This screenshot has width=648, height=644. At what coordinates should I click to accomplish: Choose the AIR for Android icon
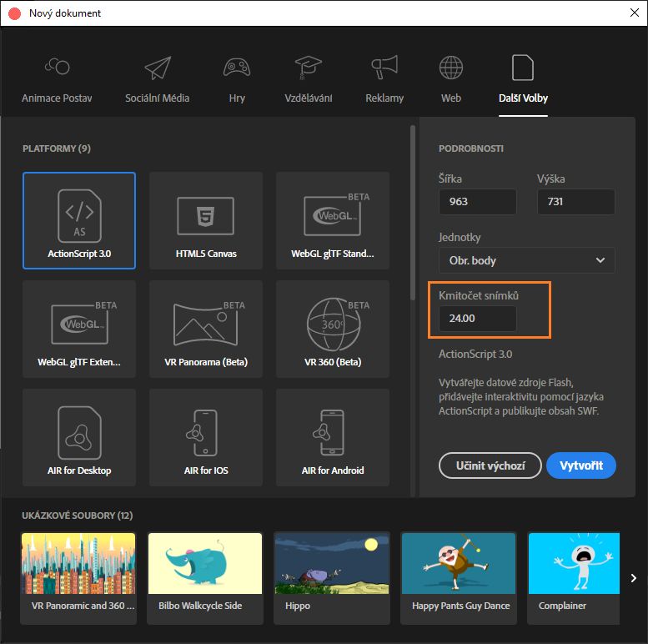[x=329, y=433]
